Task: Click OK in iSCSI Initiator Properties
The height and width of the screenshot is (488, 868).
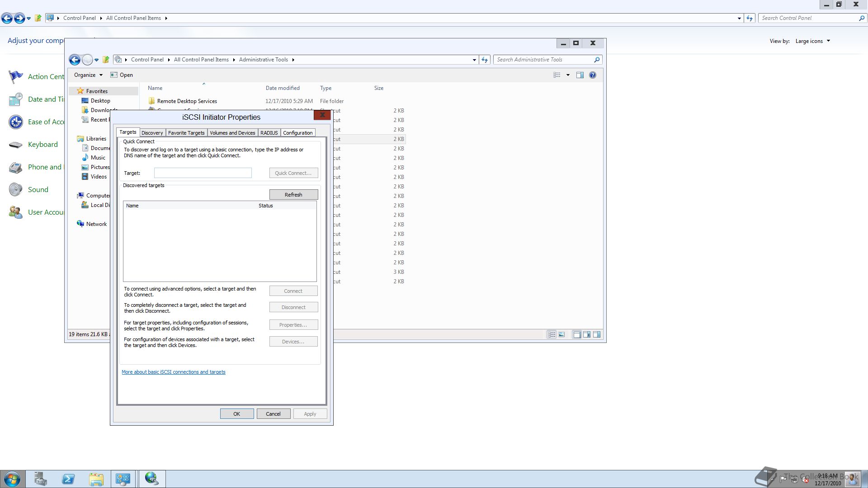Action: (x=237, y=414)
